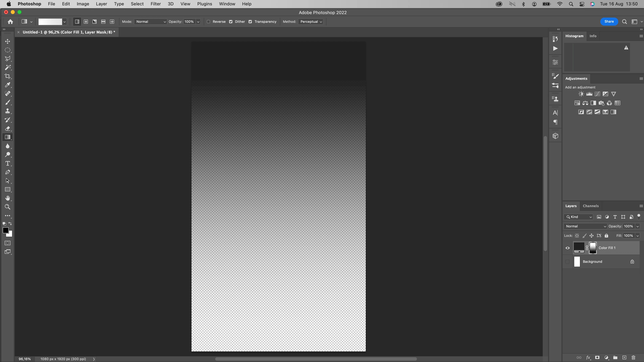Disable the Dither checkbox
The width and height of the screenshot is (644, 362).
231,22
